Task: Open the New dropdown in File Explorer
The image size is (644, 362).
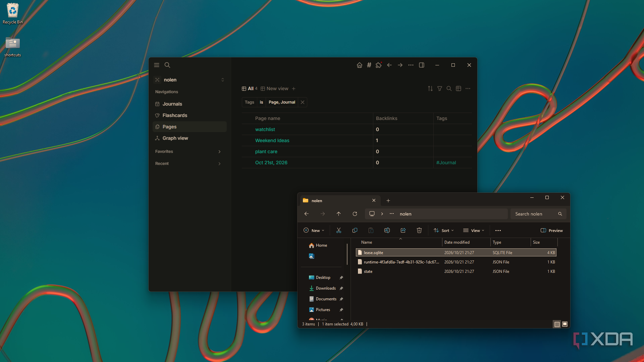Action: click(x=314, y=231)
